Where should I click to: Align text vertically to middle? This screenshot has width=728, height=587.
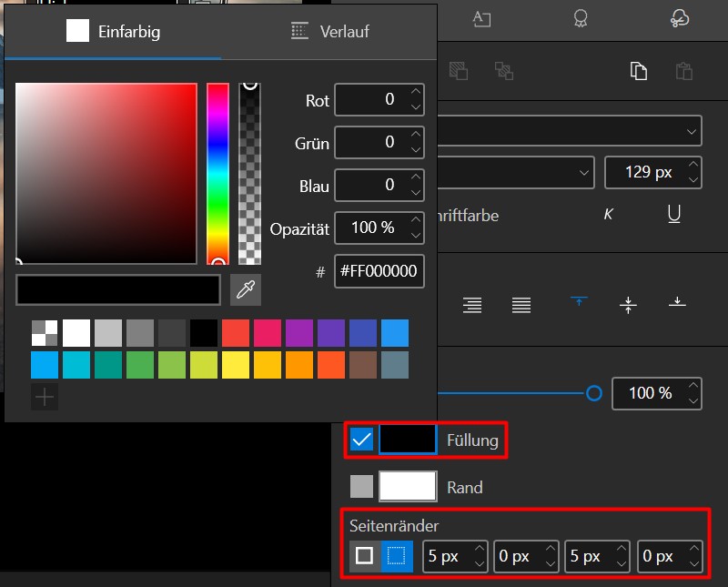click(x=628, y=305)
